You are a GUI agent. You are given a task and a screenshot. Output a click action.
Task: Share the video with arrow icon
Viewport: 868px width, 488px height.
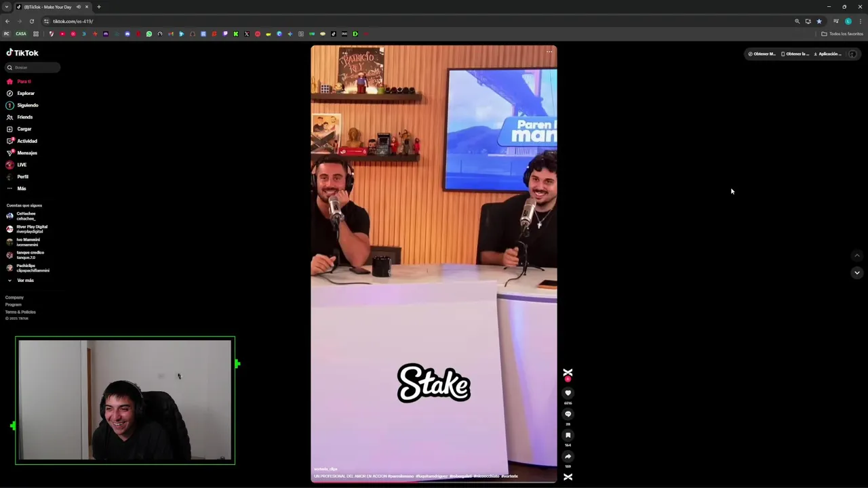568,456
